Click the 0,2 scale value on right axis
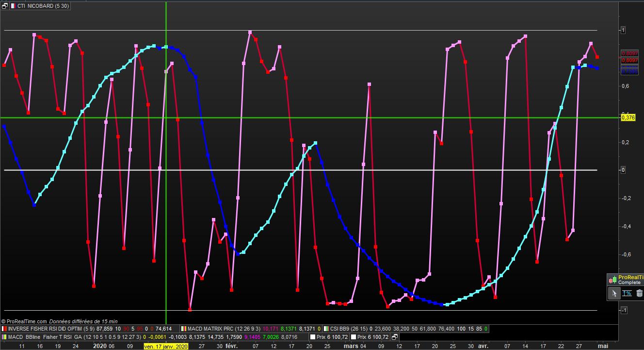This screenshot has height=350, width=644. (626, 142)
